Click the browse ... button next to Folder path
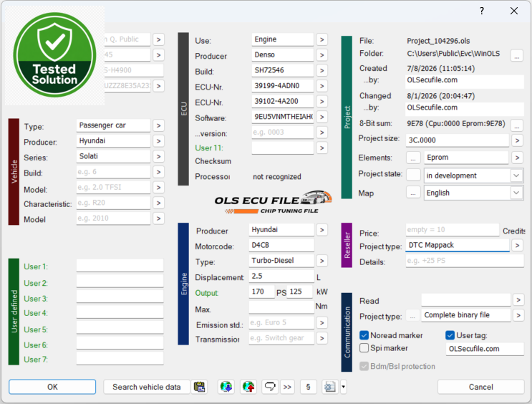This screenshot has height=404, width=532. point(517,56)
